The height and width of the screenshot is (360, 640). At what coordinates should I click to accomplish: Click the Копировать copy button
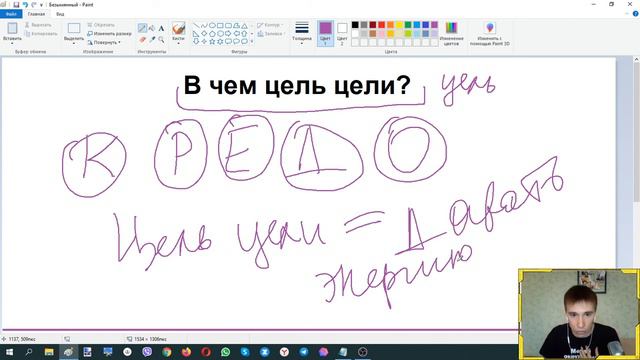coord(41,33)
